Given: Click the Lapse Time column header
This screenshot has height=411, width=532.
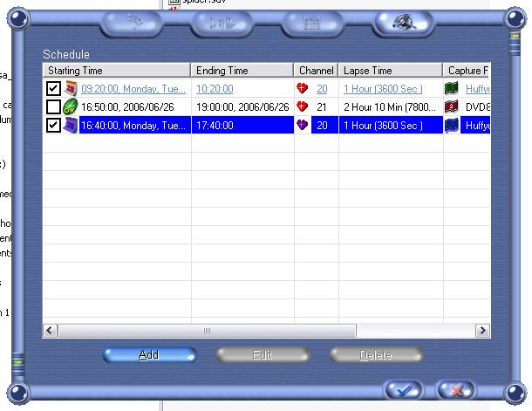Looking at the screenshot, I should point(390,70).
